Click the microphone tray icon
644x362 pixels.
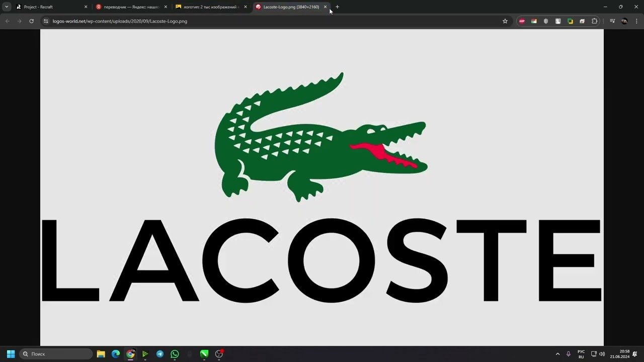569,354
